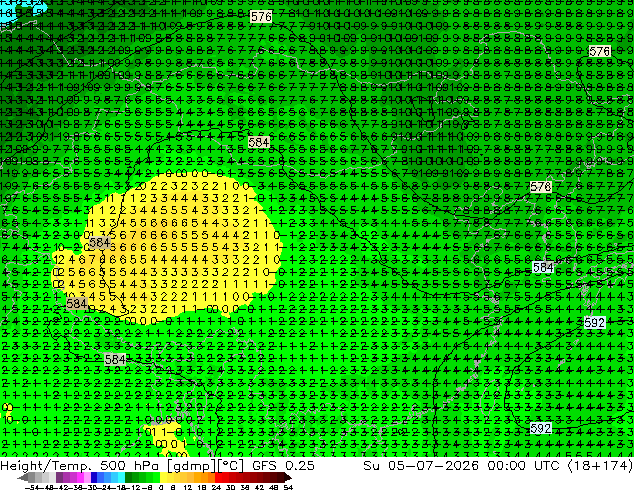This screenshot has height=490, width=634.
Task: Click the '00:00 UTC' time text
Action: 523,466
